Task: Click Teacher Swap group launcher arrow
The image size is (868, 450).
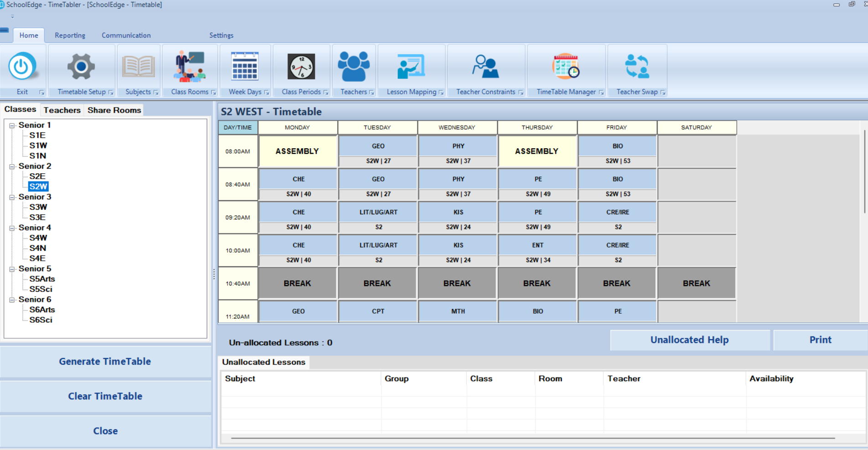Action: click(663, 93)
